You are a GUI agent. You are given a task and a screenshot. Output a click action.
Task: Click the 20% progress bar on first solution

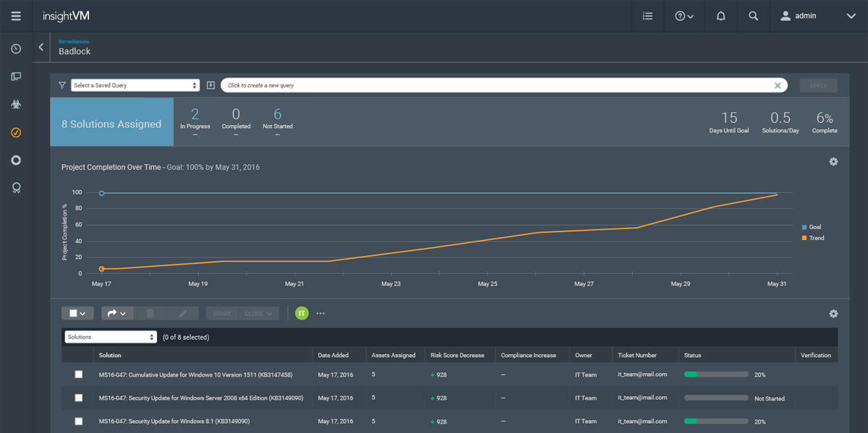tap(716, 374)
